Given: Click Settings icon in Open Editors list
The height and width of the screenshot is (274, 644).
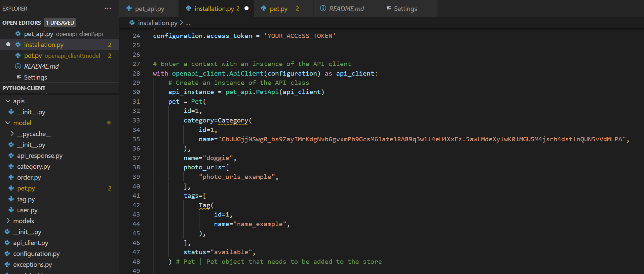Looking at the screenshot, I should (x=19, y=77).
